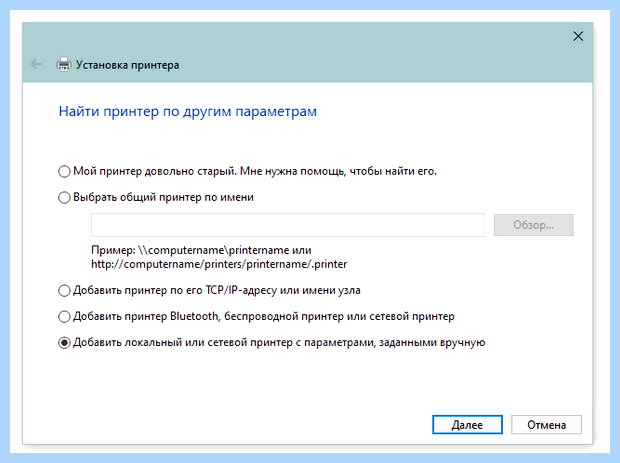620x463 pixels.
Task: Pick 'Добавить принтер Bluetooth, беспроводной' radio button
Action: (x=64, y=317)
